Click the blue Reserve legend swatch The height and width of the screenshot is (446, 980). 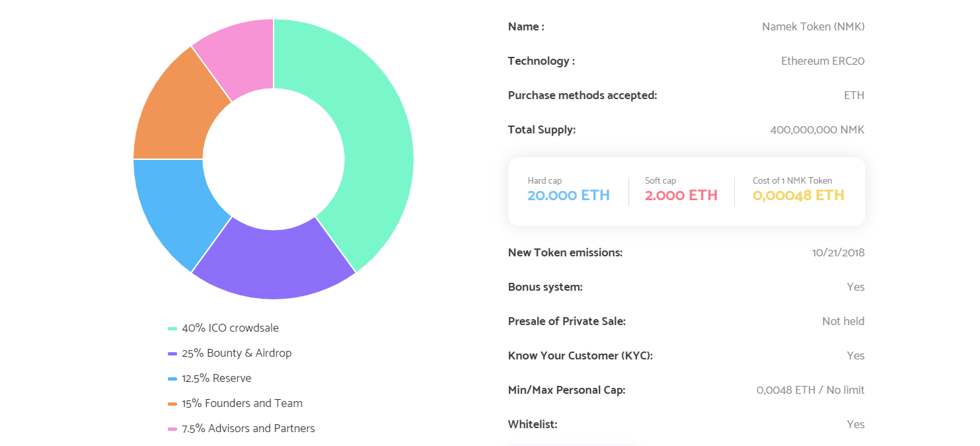[172, 379]
